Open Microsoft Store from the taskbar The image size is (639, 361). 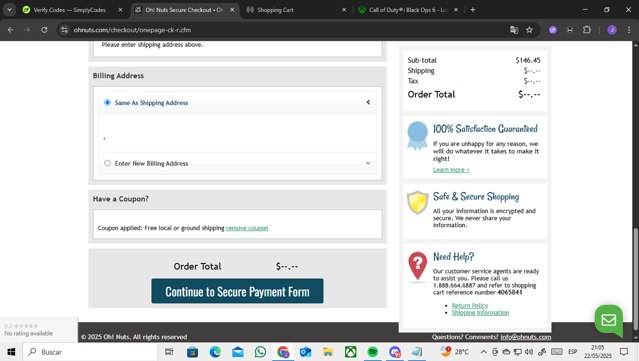pyautogui.click(x=192, y=352)
